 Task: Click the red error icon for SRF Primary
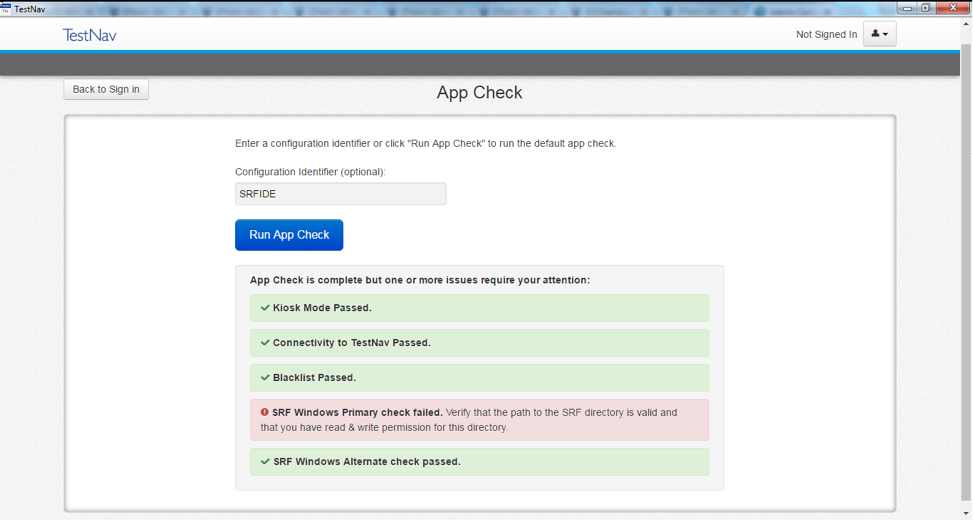click(x=265, y=412)
